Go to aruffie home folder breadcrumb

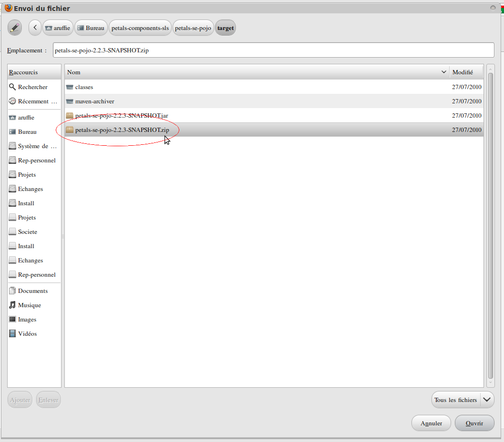pos(58,28)
